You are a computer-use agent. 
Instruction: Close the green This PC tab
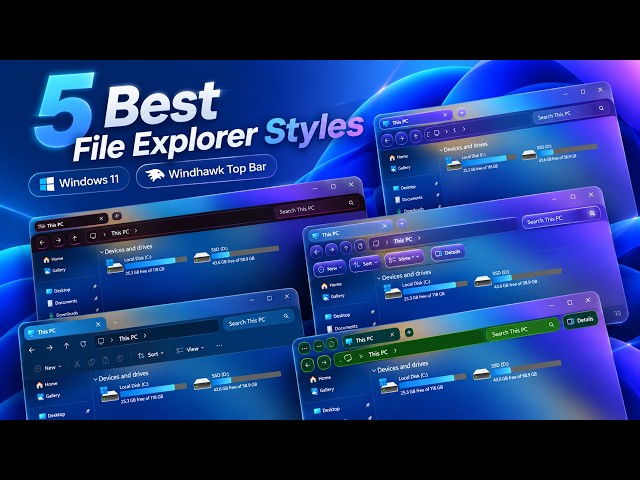pos(392,335)
